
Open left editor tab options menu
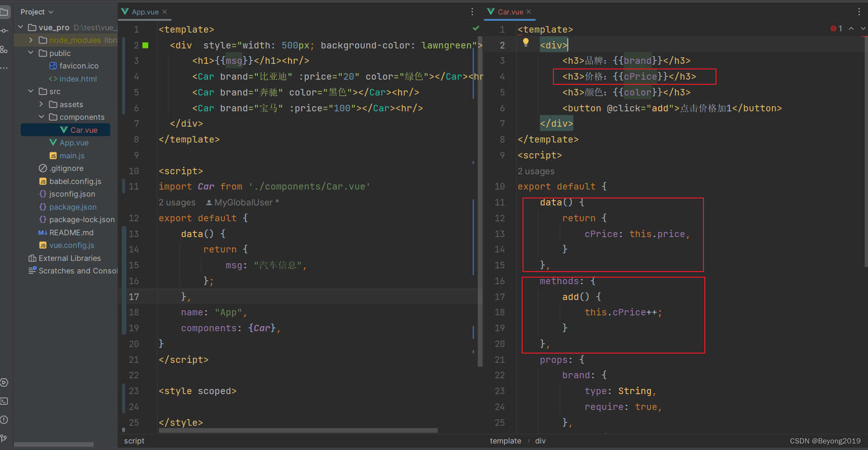(x=472, y=12)
